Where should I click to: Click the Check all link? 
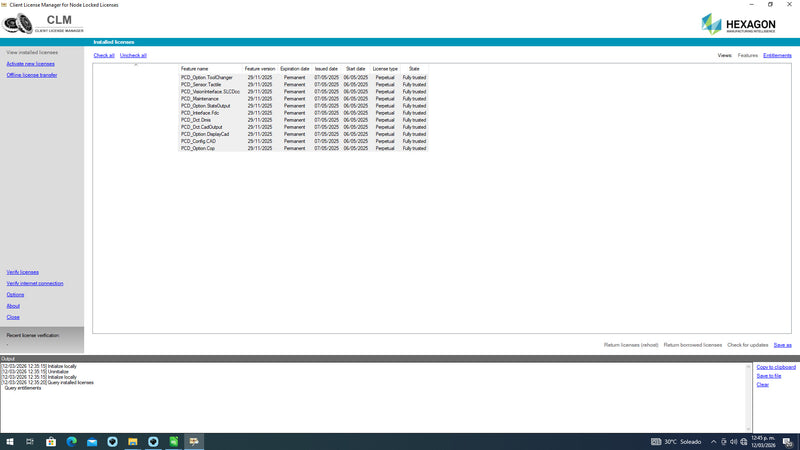pos(104,56)
